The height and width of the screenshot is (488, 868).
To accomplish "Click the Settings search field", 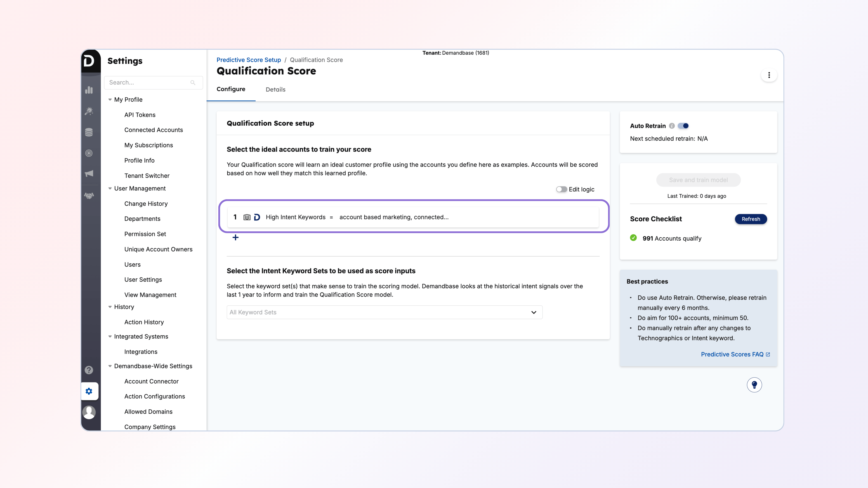I will tap(148, 82).
